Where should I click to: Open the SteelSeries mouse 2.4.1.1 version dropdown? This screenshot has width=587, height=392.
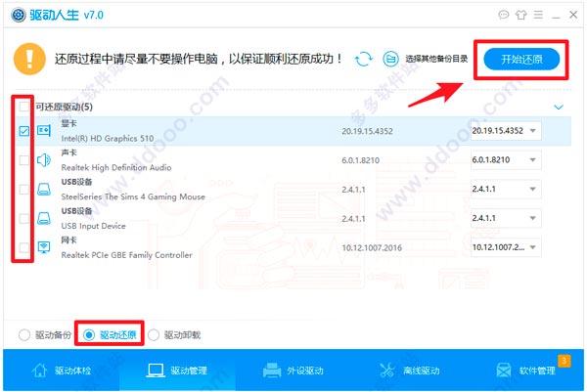506,190
